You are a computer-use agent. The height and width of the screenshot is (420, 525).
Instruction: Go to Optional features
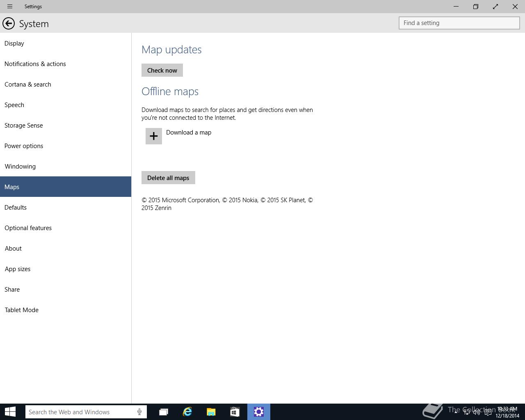[x=66, y=228]
